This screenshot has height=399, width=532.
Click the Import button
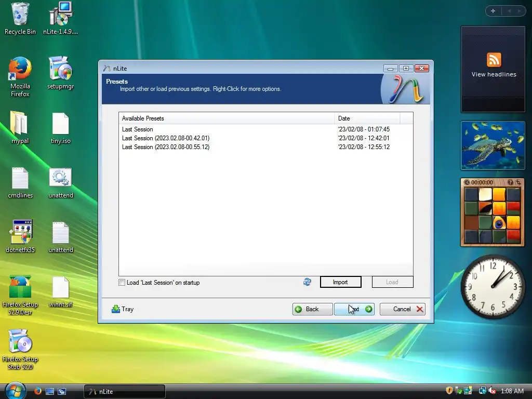point(340,282)
